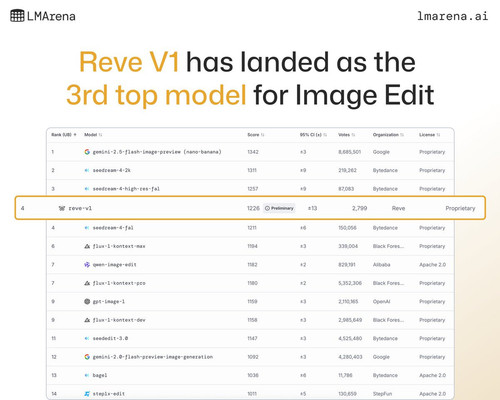Viewport: 500px width, 400px height.
Task: Click the '3rd top model' orange headline text
Action: point(156,95)
